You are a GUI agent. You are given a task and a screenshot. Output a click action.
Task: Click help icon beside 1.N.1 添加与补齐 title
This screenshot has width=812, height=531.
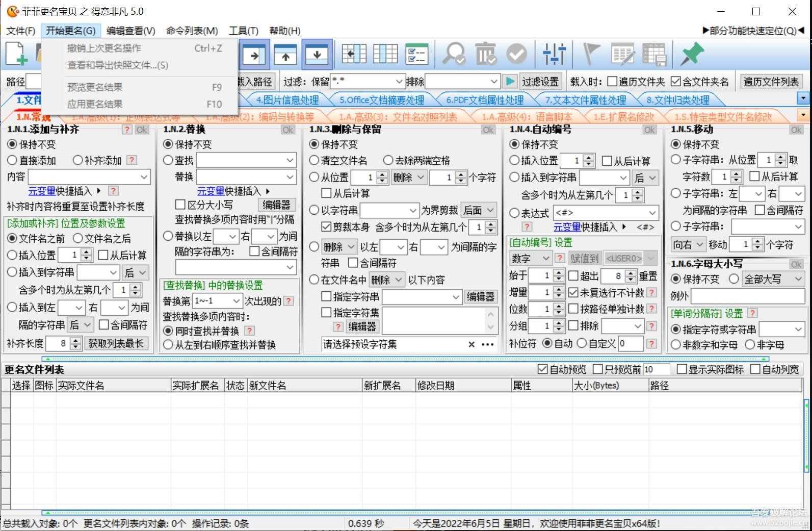pyautogui.click(x=127, y=130)
